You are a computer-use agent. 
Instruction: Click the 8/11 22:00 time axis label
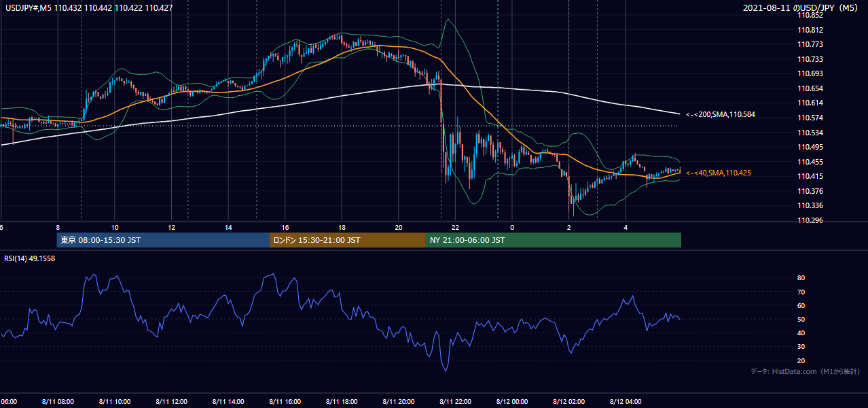[455, 402]
